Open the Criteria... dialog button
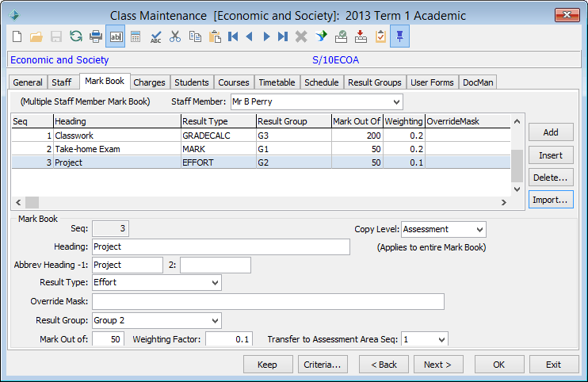The image size is (588, 382). point(323,365)
